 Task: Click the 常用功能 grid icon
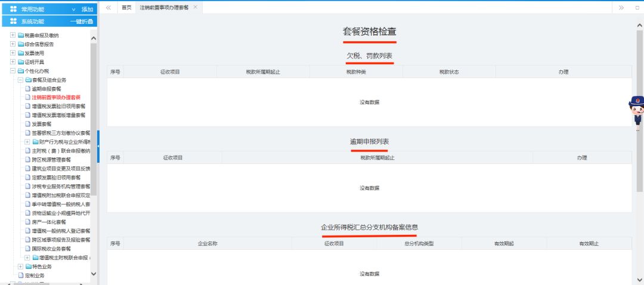click(13, 10)
